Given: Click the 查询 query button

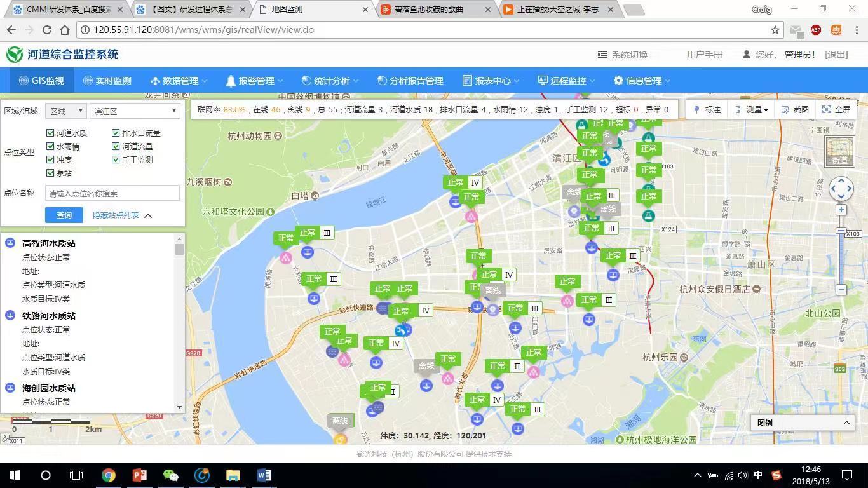Looking at the screenshot, I should (x=64, y=215).
